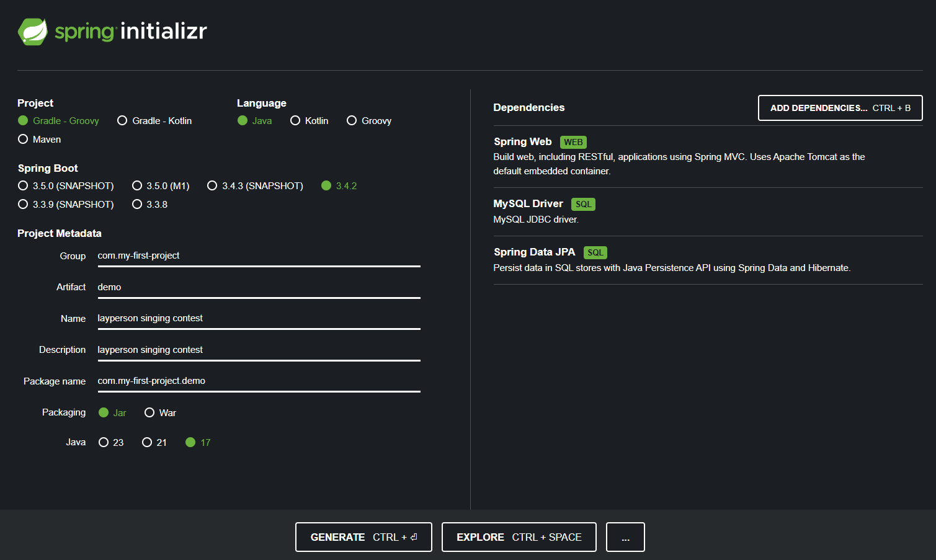Click 'Build web, including RESTful' description
The height and width of the screenshot is (560, 936).
(x=679, y=164)
